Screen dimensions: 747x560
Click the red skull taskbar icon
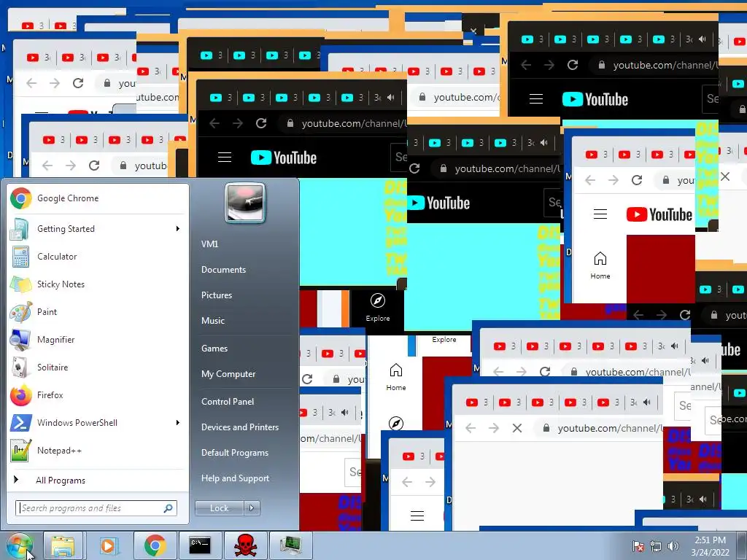(x=245, y=545)
